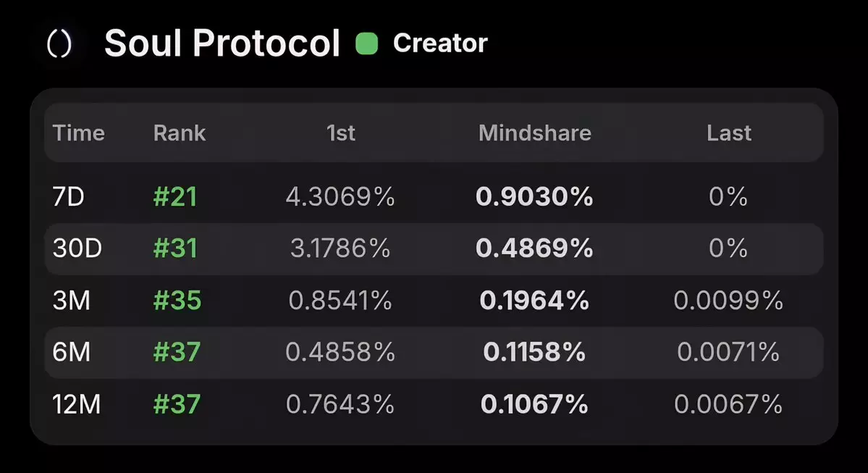Screen dimensions: 868x473
Task: Select the 7D timeframe row
Action: [70, 197]
